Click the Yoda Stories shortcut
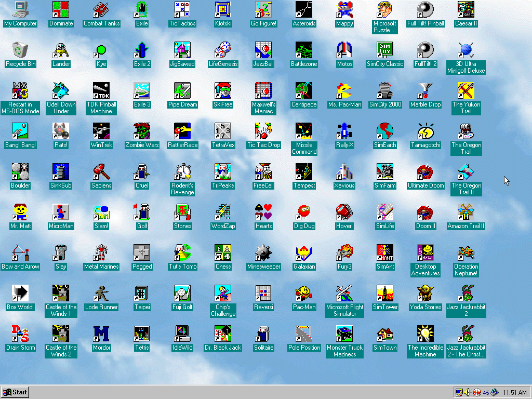This screenshot has width=532, height=399. pyautogui.click(x=425, y=293)
